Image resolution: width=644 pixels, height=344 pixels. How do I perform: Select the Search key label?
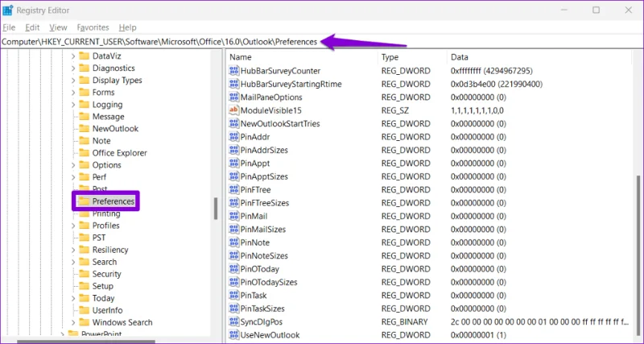coord(105,262)
